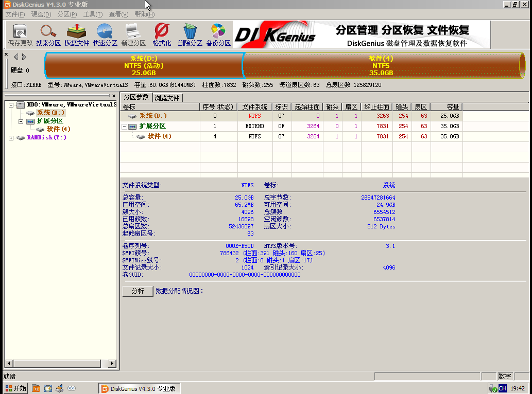Select the Format (格式化) toolbar icon
The height and width of the screenshot is (394, 532).
pyautogui.click(x=162, y=34)
